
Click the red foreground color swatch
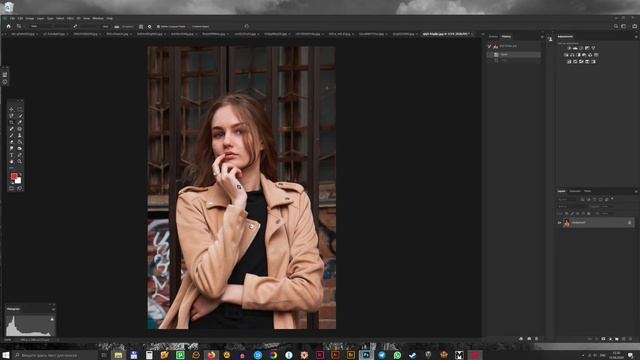tap(13, 176)
